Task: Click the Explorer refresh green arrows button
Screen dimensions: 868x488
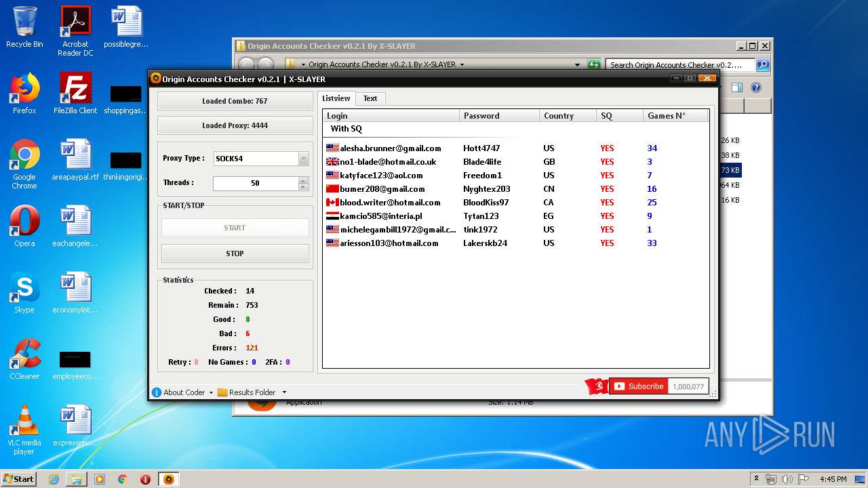Action: [594, 65]
